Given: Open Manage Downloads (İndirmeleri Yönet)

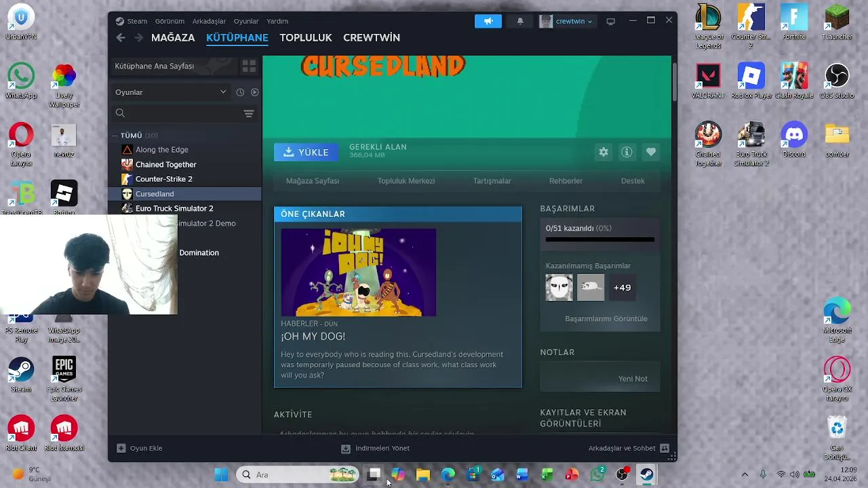Looking at the screenshot, I should click(375, 448).
